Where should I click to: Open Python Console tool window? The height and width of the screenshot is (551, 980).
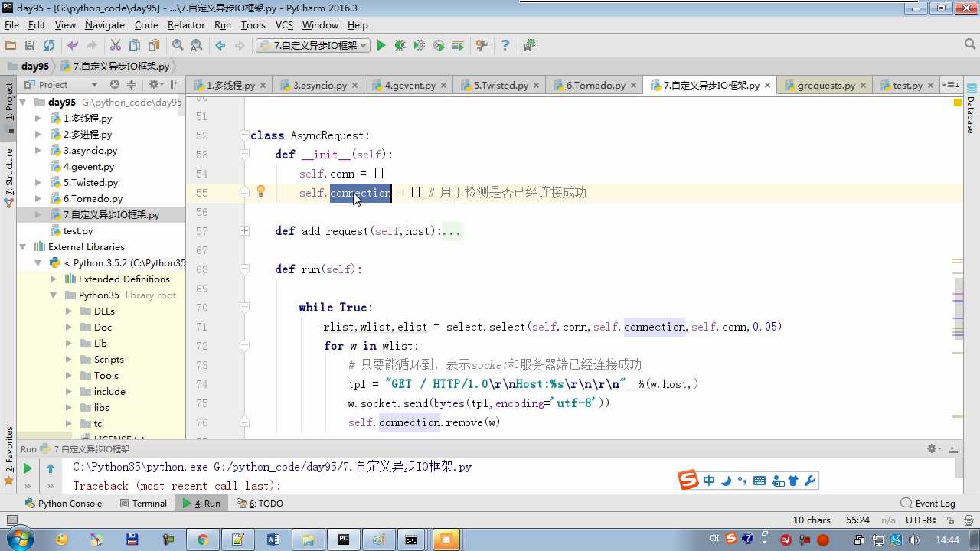[x=63, y=503]
